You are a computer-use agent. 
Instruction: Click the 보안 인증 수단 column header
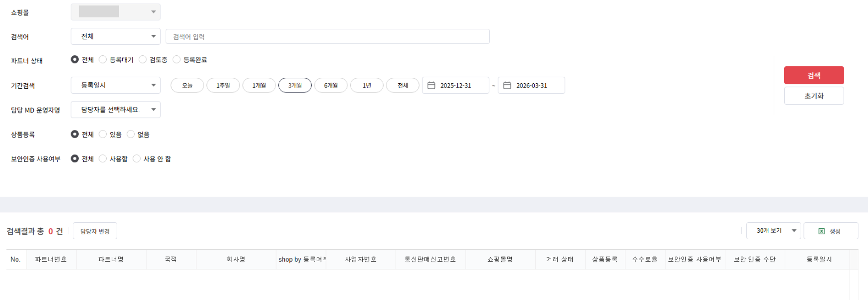[755, 259]
